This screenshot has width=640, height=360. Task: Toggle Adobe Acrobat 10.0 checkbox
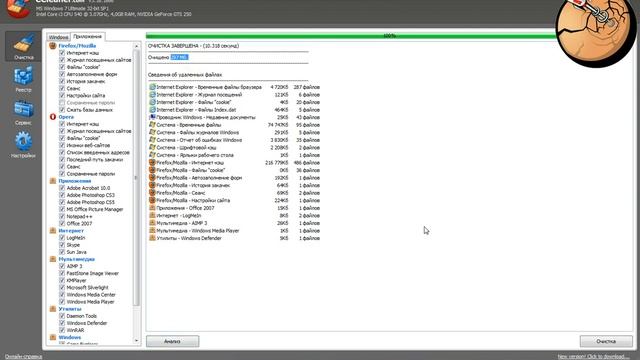[x=62, y=188]
